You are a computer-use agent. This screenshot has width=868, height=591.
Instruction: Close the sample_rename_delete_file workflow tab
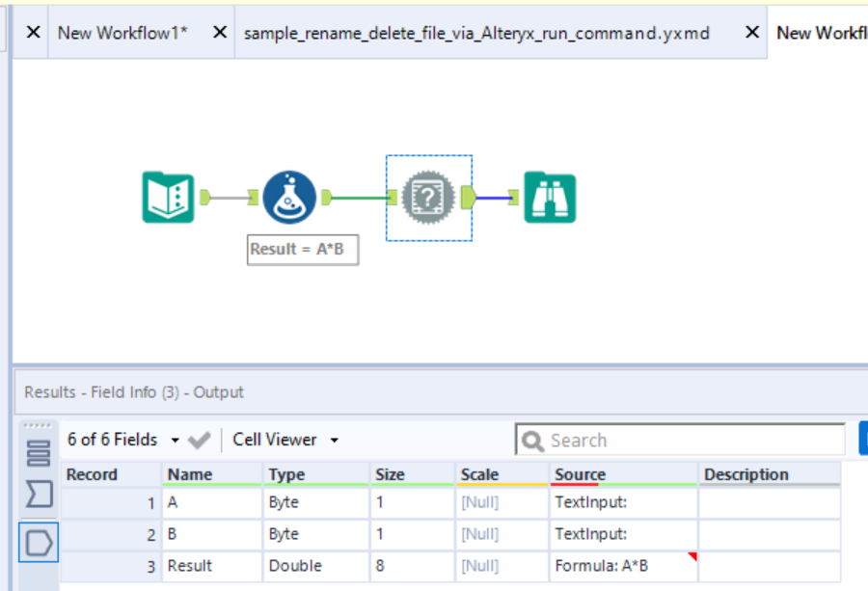(x=751, y=32)
